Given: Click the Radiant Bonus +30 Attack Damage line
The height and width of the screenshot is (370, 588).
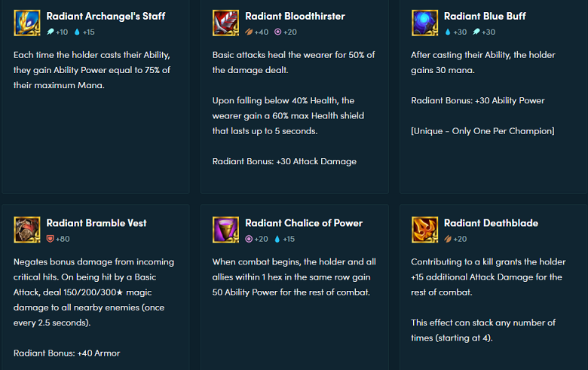Looking at the screenshot, I should (284, 161).
